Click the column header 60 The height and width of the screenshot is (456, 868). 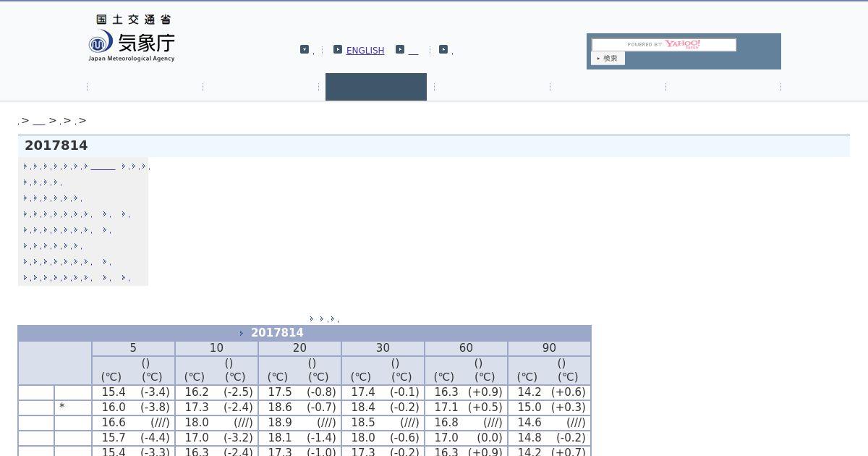point(466,348)
